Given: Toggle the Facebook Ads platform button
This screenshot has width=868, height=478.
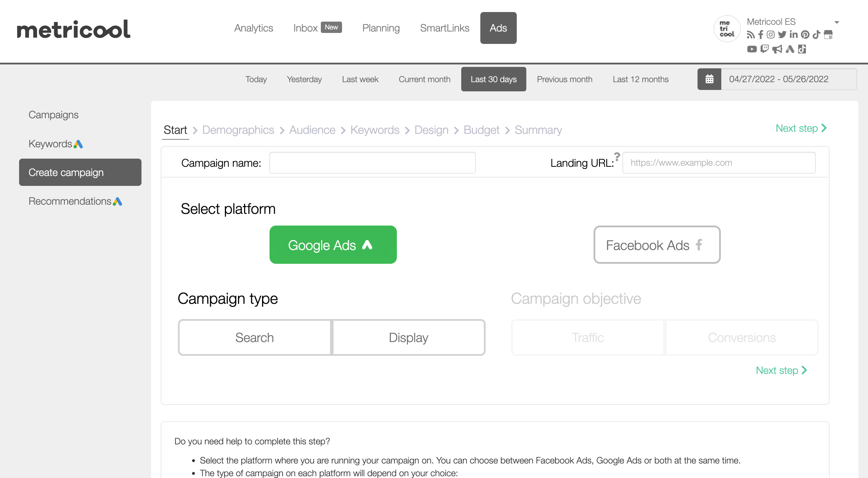Looking at the screenshot, I should (657, 245).
